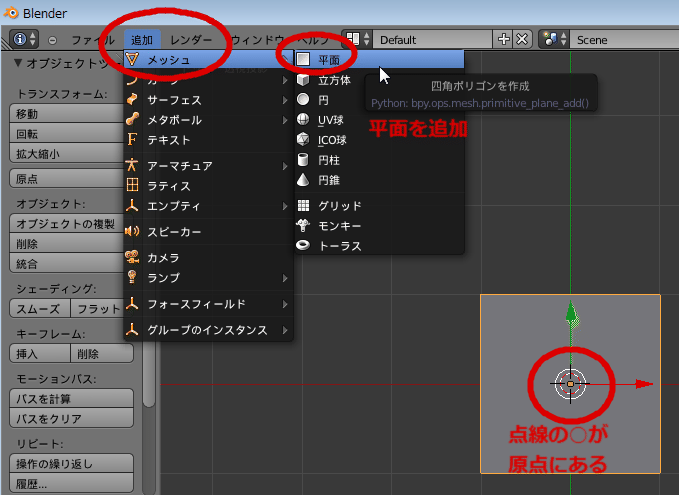Open the ファイル menu
This screenshot has height=495, width=679.
pos(93,40)
